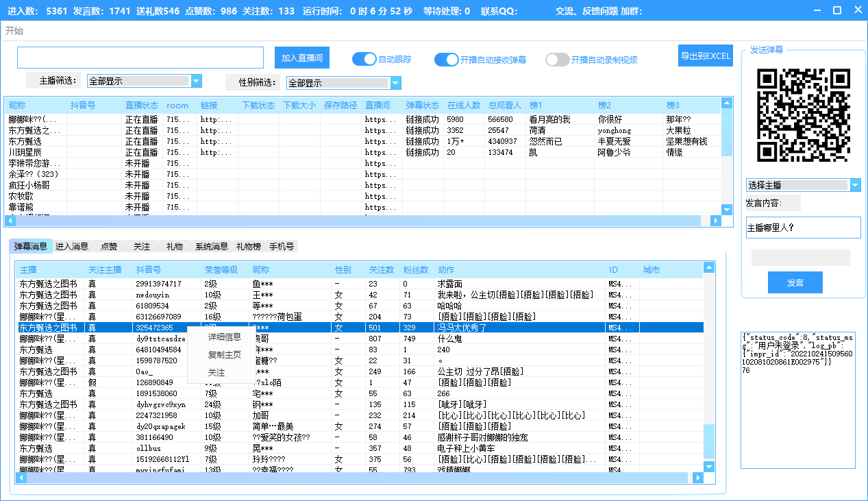Select the danmaku row 感谢杯子哥对娜娜的独宠
Image resolution: width=868 pixels, height=501 pixels.
[360, 437]
